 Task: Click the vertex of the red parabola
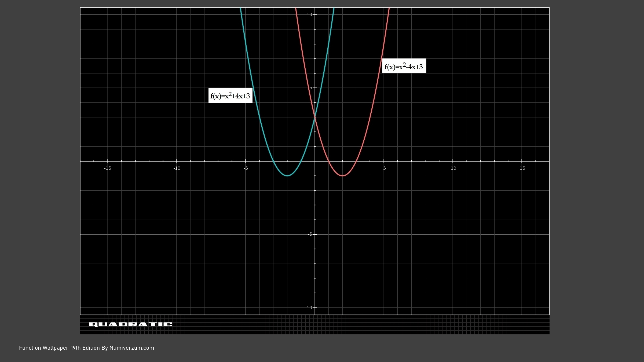point(342,176)
